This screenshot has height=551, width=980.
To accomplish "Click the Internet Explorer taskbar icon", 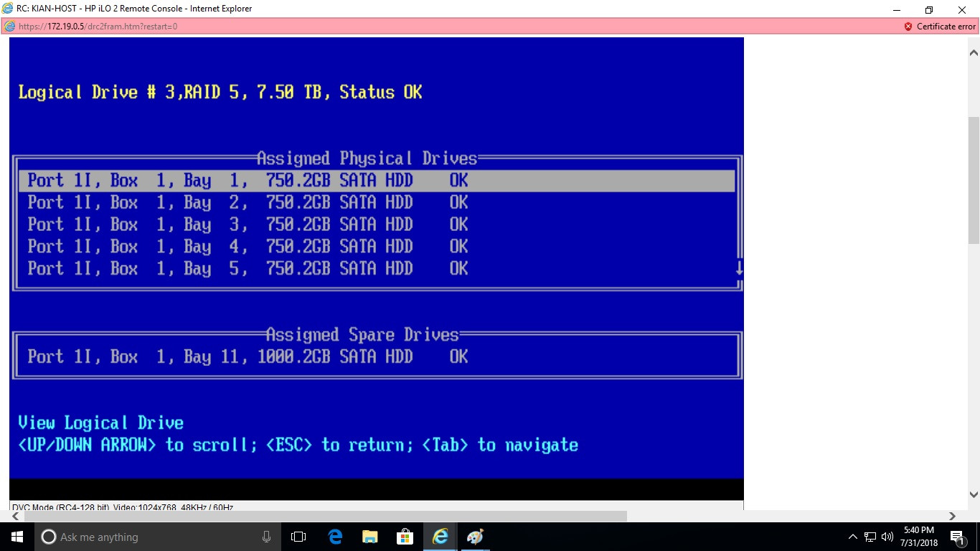I will click(x=440, y=537).
